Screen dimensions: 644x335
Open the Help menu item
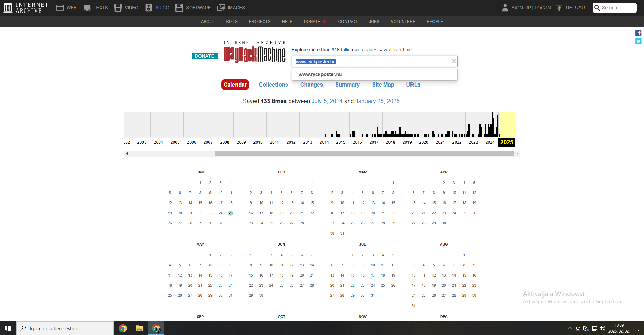(287, 21)
